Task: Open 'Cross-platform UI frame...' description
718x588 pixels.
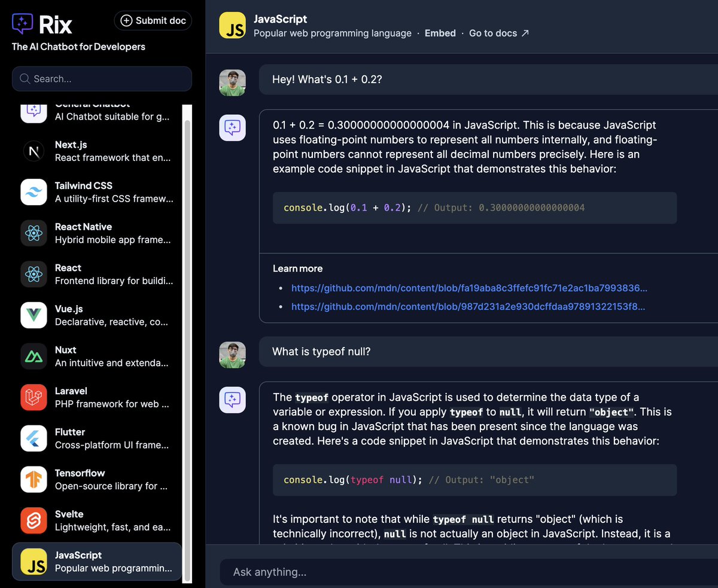Action: point(112,445)
